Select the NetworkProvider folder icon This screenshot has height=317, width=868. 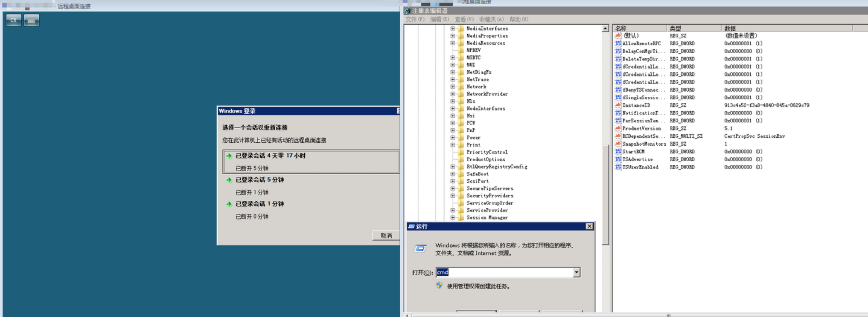coord(461,94)
